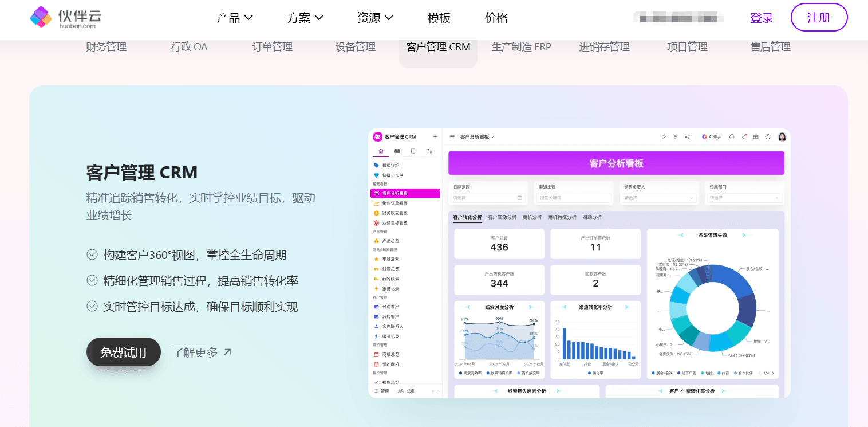Image resolution: width=868 pixels, height=427 pixels.
Task: Click the 客户总数 value 436
Action: [x=499, y=248]
